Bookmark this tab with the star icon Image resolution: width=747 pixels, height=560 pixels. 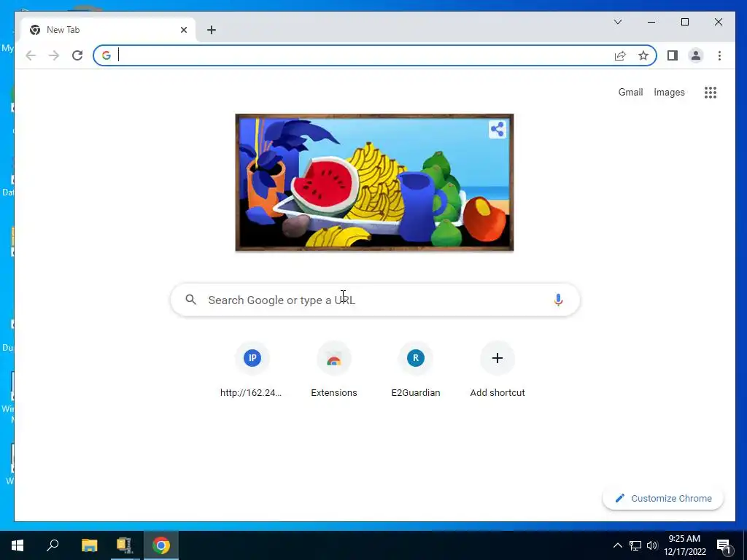pos(643,55)
